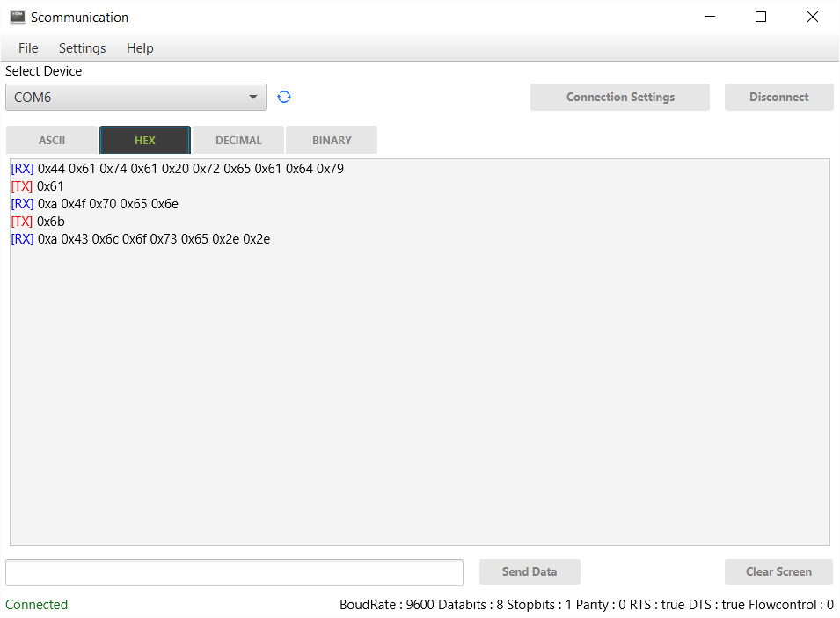Click the RX line 0xa 0x4f 0x70
This screenshot has height=618, width=840.
pyautogui.click(x=94, y=204)
